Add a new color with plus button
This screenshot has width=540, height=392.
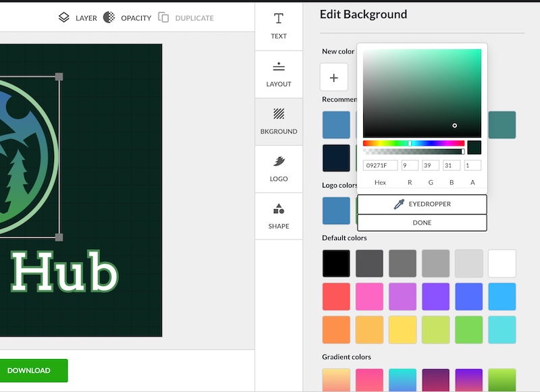click(333, 78)
